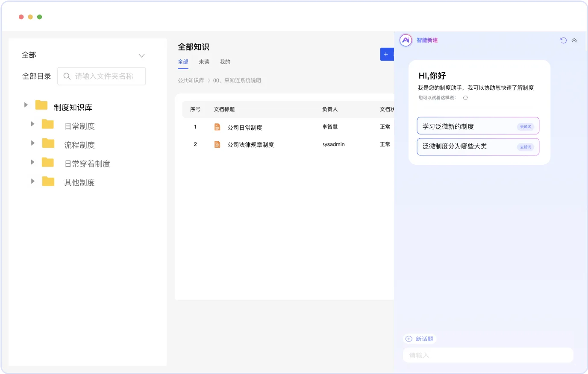The image size is (588, 374).
Task: Open the 公司法律规章制度 document
Action: (251, 145)
